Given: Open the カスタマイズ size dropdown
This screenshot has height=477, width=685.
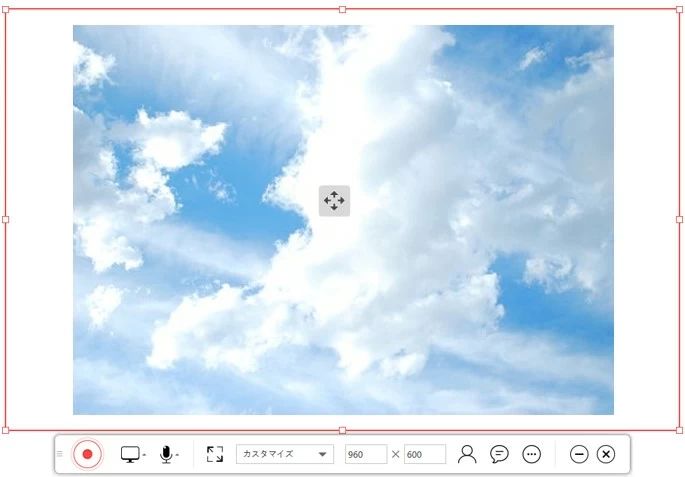Looking at the screenshot, I should [x=285, y=454].
